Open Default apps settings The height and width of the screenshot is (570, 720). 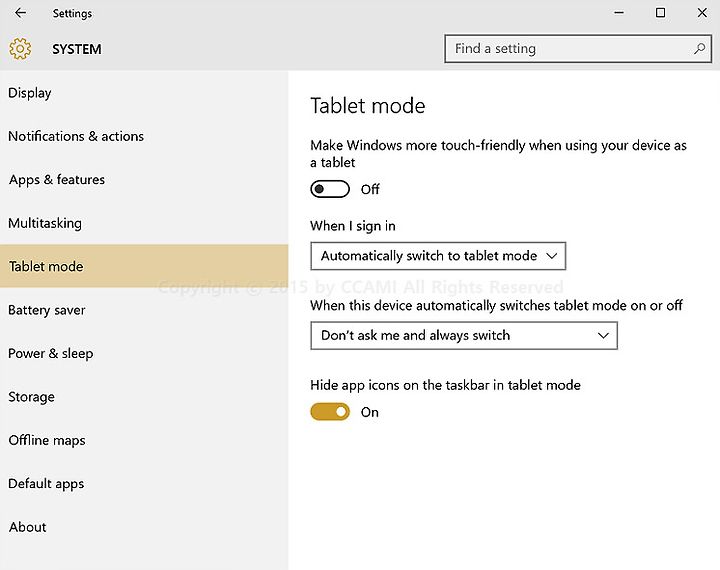point(144,483)
